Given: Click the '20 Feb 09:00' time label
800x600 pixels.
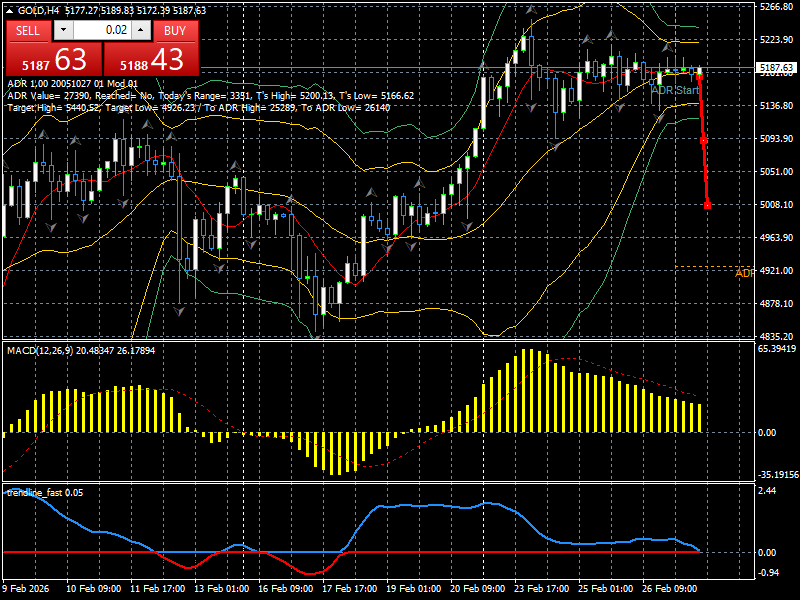Looking at the screenshot, I should click(x=478, y=588).
